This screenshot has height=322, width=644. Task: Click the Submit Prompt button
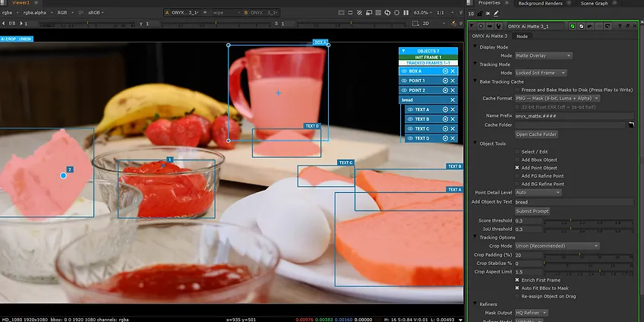532,211
